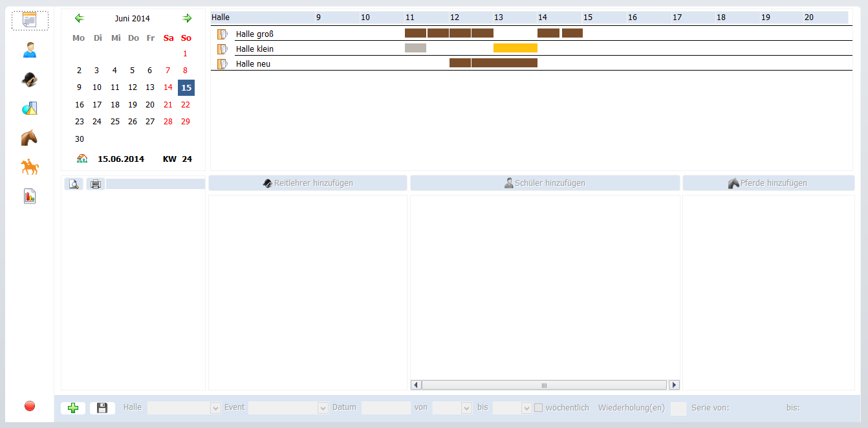Go to previous month with green arrow
The width and height of the screenshot is (868, 428).
coord(79,18)
